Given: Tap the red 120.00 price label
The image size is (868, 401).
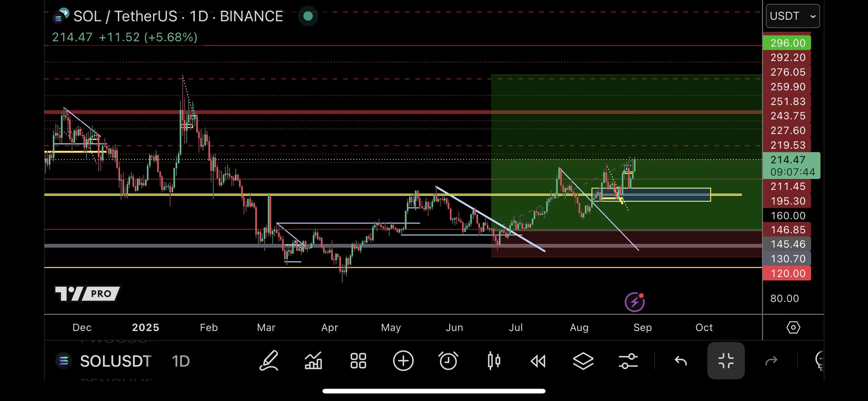Looking at the screenshot, I should pos(787,273).
